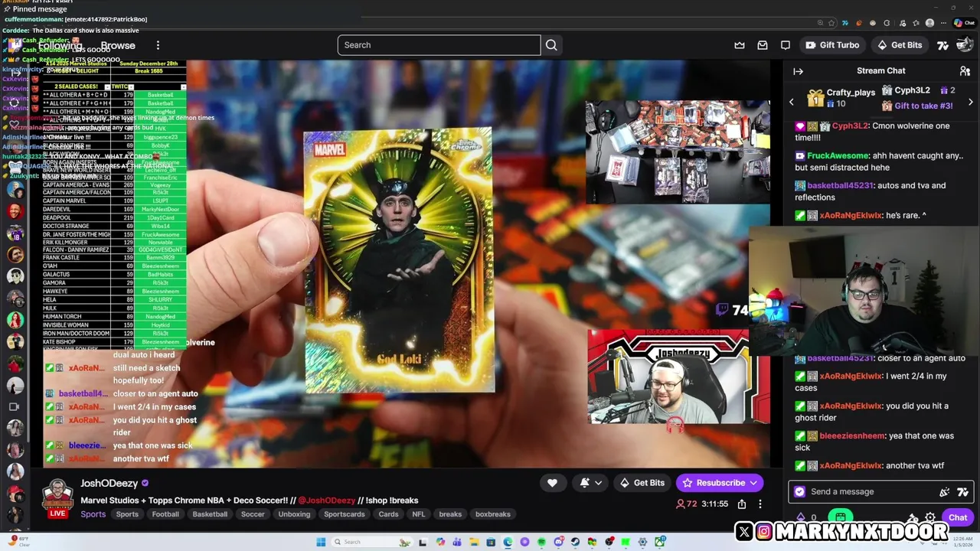Click the browser bookmark star icon
Image resolution: width=980 pixels, height=551 pixels.
click(831, 23)
